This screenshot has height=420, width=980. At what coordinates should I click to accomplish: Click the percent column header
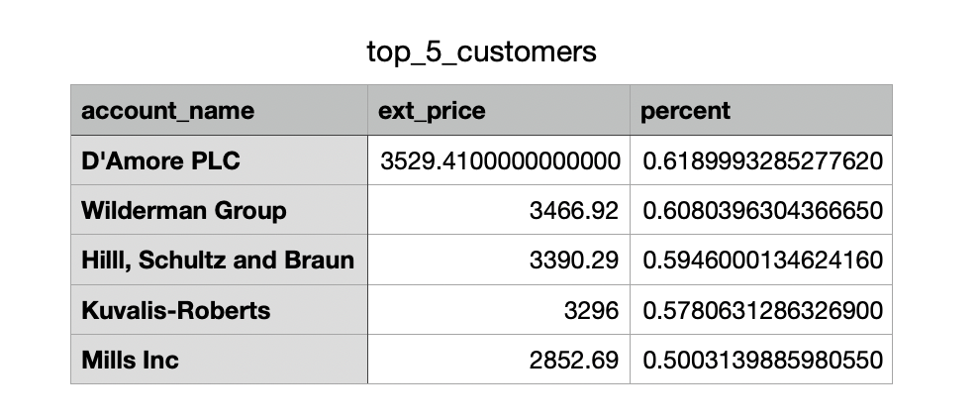pyautogui.click(x=760, y=110)
